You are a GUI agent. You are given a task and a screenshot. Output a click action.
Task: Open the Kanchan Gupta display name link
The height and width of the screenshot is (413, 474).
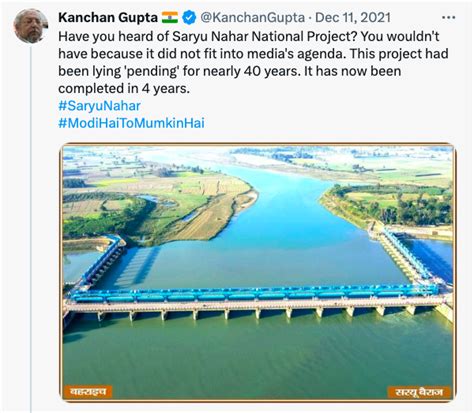(108, 18)
